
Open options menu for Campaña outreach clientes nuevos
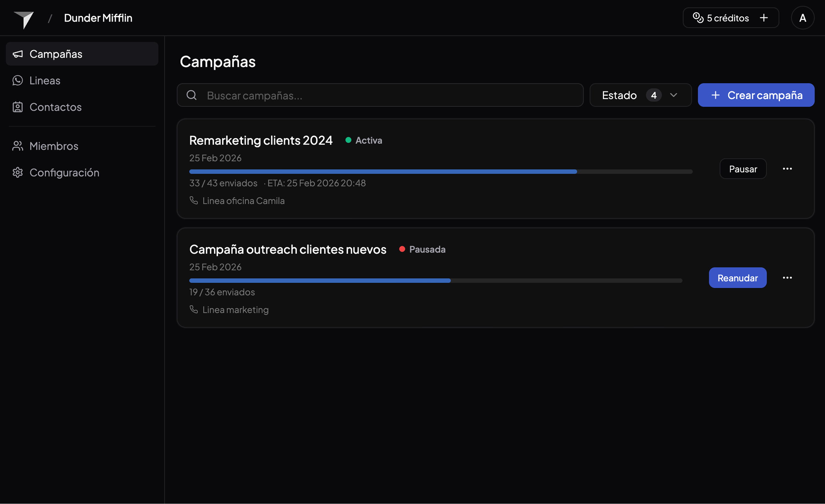(x=787, y=278)
